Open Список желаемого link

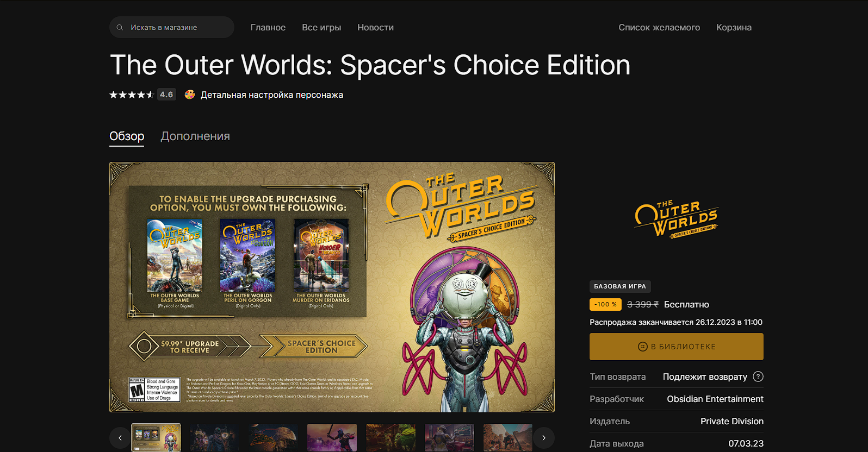pos(659,27)
